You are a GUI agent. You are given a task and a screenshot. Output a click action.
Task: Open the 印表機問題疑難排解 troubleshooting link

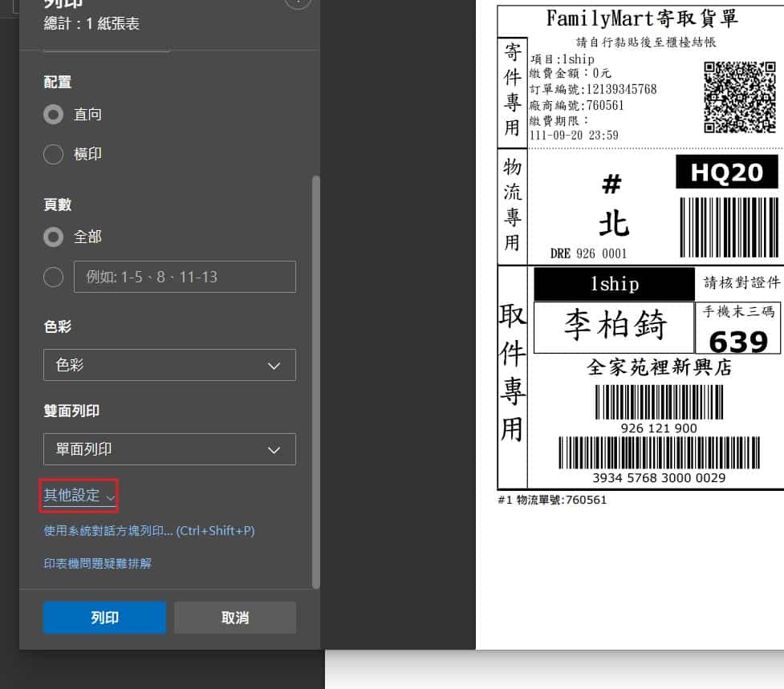point(97,564)
